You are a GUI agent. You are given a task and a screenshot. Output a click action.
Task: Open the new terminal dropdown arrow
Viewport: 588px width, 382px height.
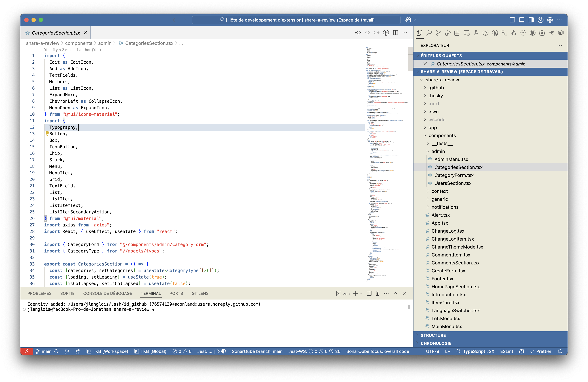[361, 293]
